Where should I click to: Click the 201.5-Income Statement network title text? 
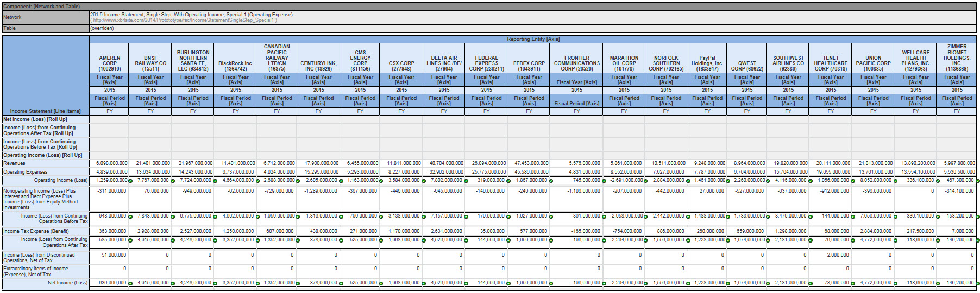click(x=191, y=15)
